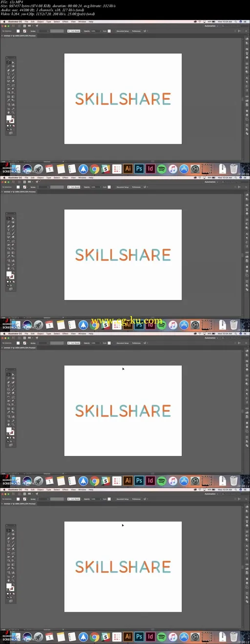Image resolution: width=250 pixels, height=644 pixels.
Task: Swap fill and stroke in the third frame
Action: coord(14,428)
